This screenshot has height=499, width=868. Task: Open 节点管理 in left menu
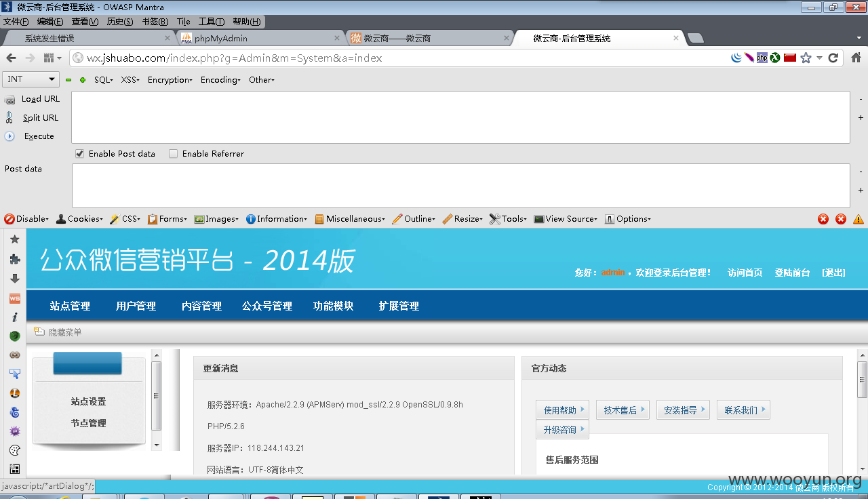click(x=89, y=423)
